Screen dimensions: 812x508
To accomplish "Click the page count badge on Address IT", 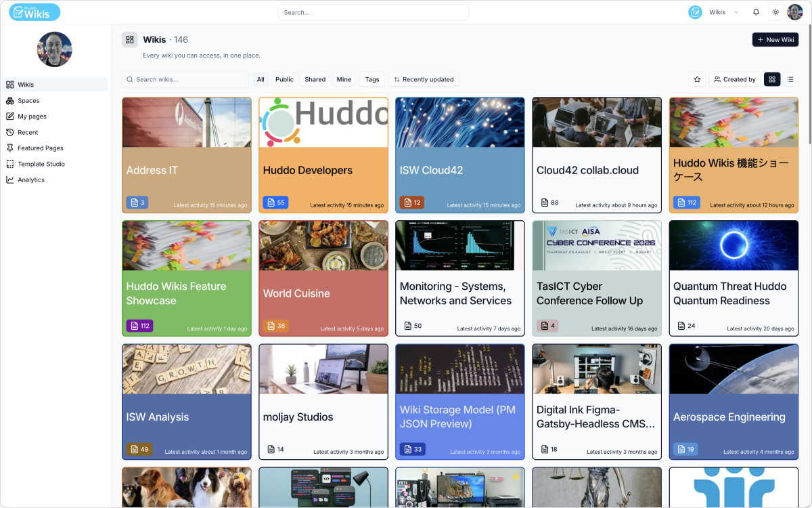I will pos(137,203).
